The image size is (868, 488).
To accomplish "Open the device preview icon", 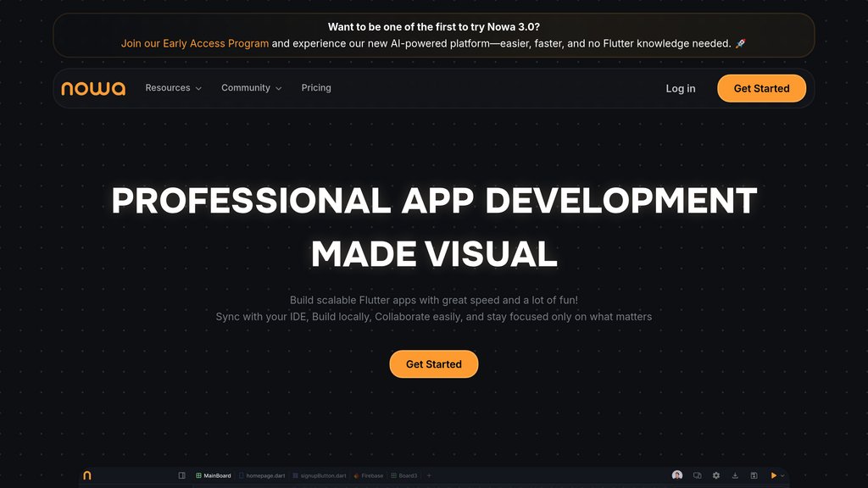I will [x=697, y=475].
